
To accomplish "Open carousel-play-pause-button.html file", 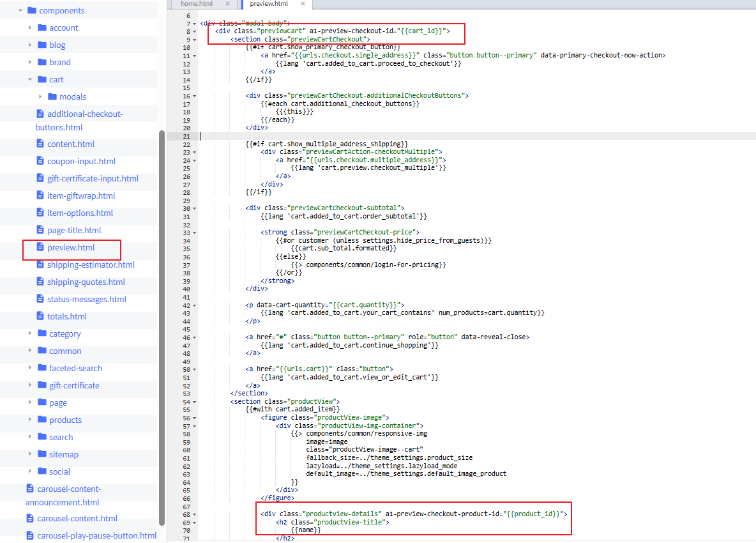I will click(97, 535).
